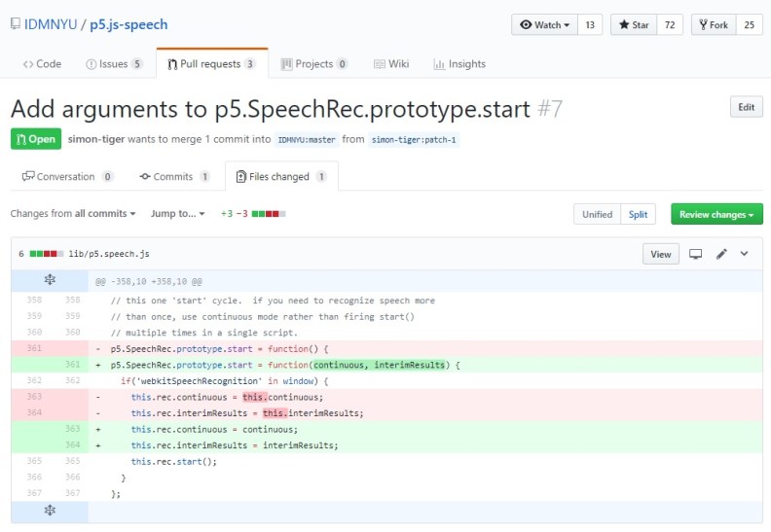Image resolution: width=771 pixels, height=532 pixels.
Task: Open the Review changes dropdown
Action: [x=716, y=214]
